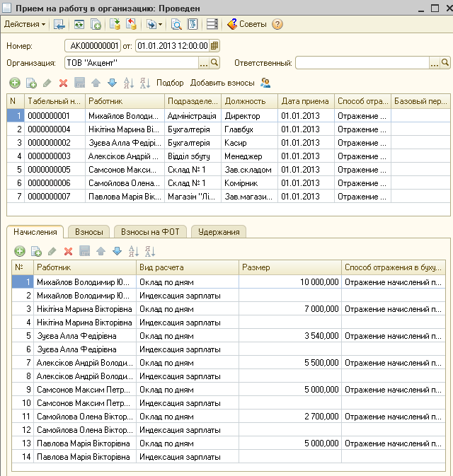Viewport: 453px width, 476px height.
Task: Add a new row to employees table
Action: 15,83
